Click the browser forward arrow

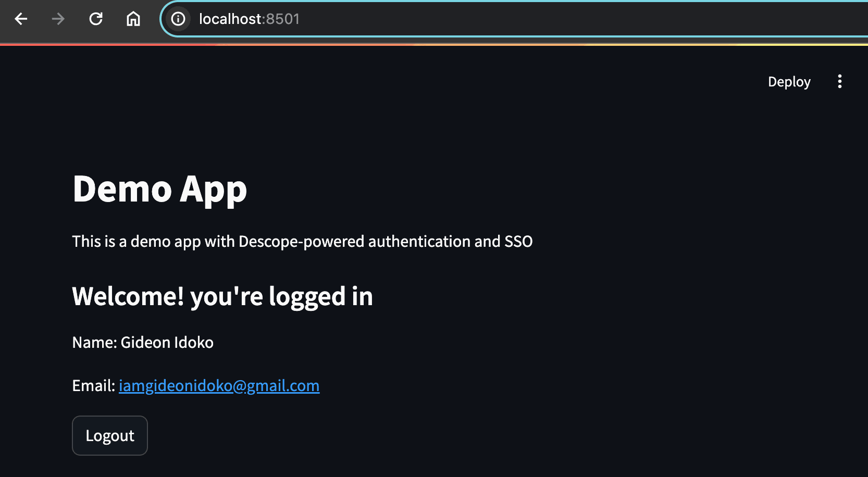click(x=58, y=19)
